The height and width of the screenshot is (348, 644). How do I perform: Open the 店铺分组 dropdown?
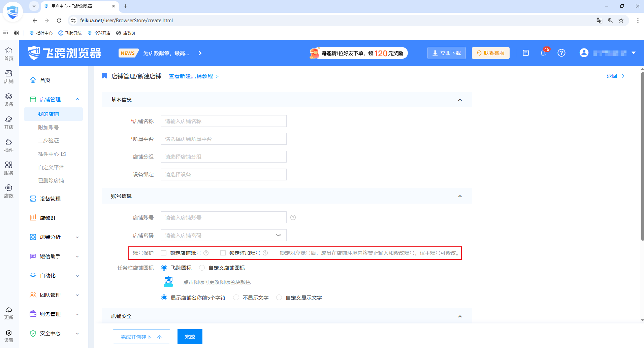224,157
